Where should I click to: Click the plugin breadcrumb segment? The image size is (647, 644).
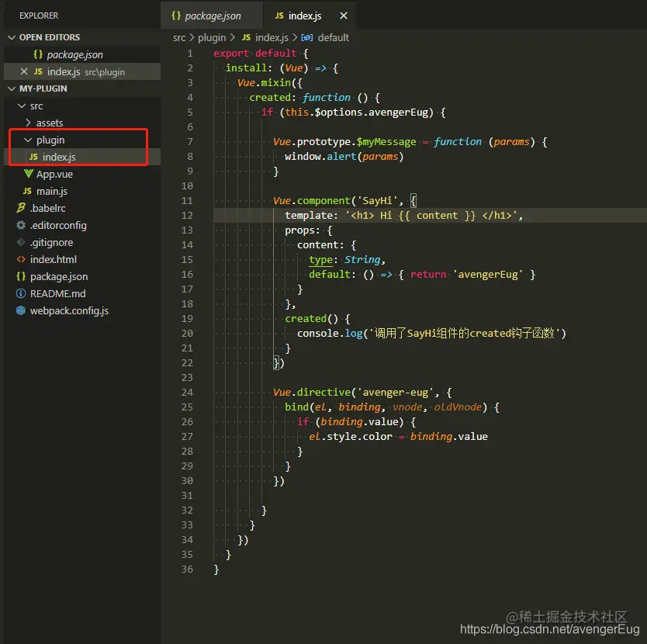pos(212,38)
